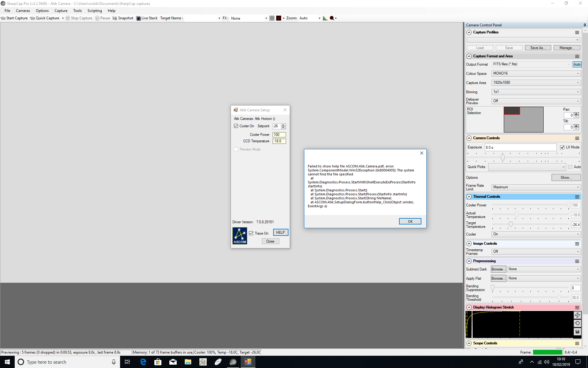Click OK in the error dialog

click(x=410, y=221)
